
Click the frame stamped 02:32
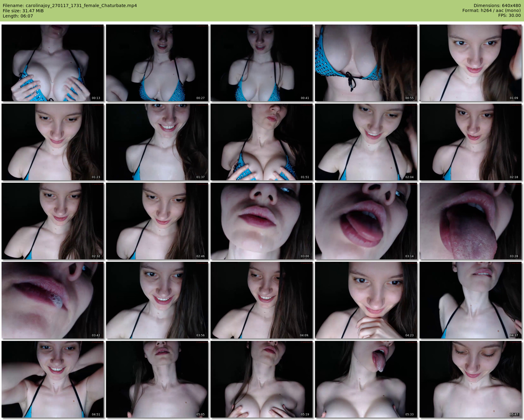point(53,221)
